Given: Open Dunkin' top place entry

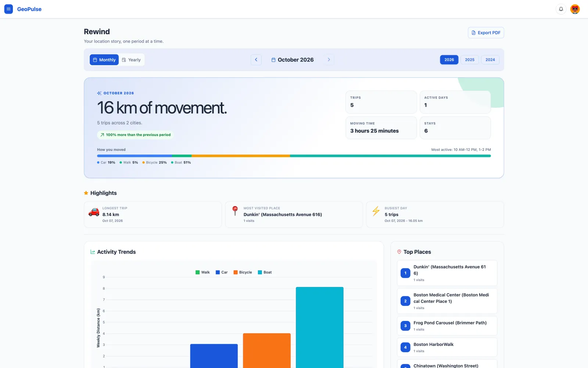Looking at the screenshot, I should (447, 273).
